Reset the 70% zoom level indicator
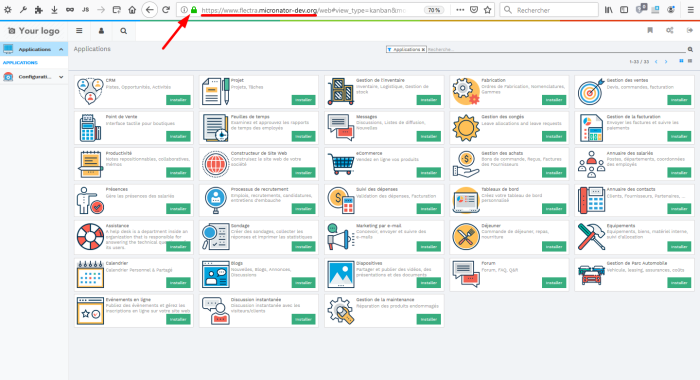This screenshot has width=700, height=380. [433, 10]
